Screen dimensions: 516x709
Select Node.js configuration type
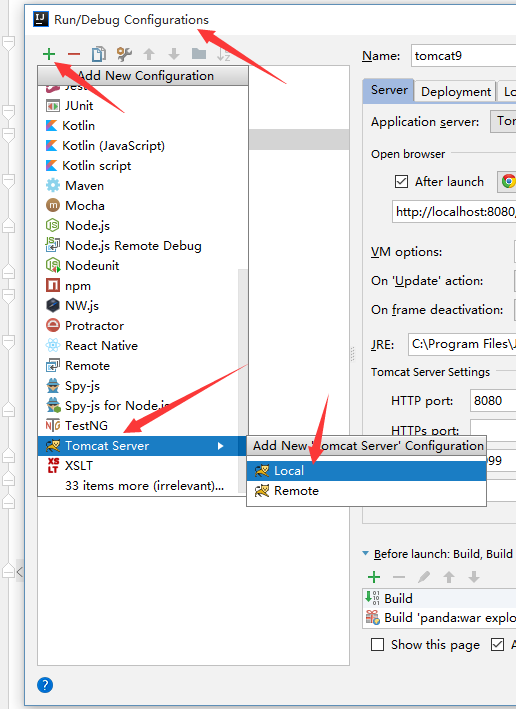pyautogui.click(x=142, y=226)
